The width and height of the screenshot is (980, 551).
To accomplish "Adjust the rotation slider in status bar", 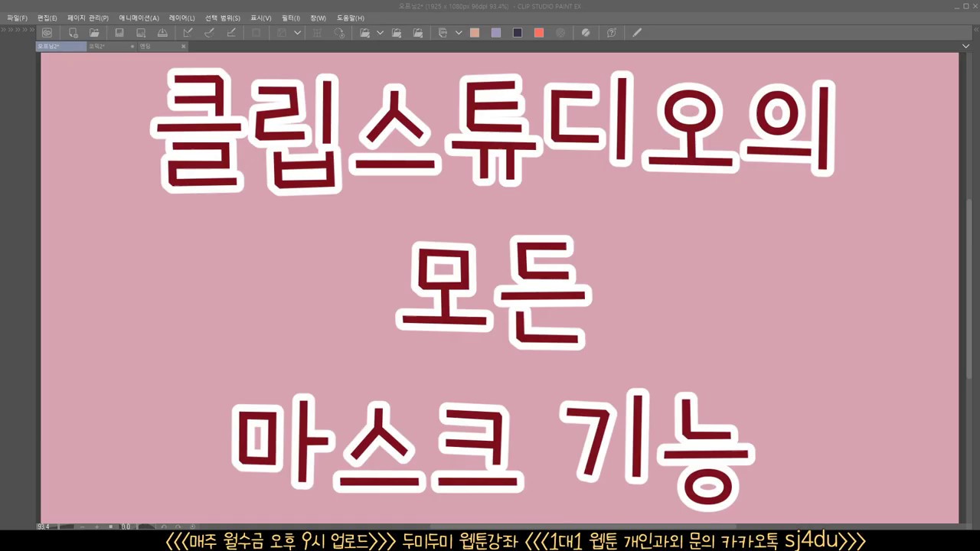I will click(147, 527).
